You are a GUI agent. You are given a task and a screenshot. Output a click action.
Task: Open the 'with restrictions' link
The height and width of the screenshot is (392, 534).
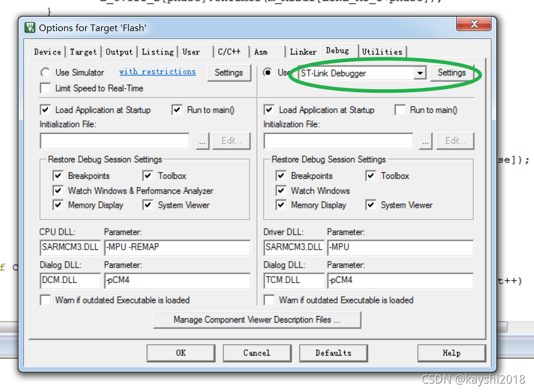coord(157,72)
